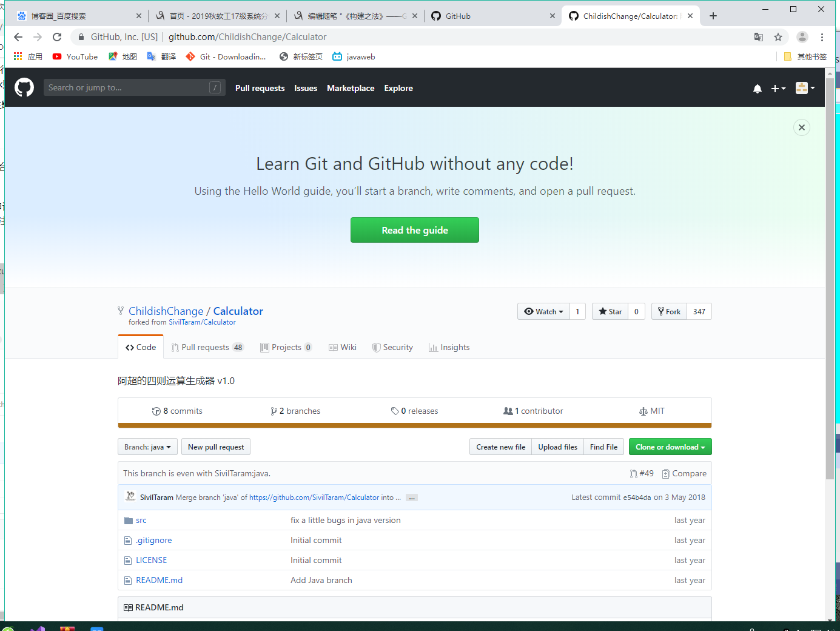Bookmark this page with star icon
Screen dimensions: 840x631
(778, 37)
